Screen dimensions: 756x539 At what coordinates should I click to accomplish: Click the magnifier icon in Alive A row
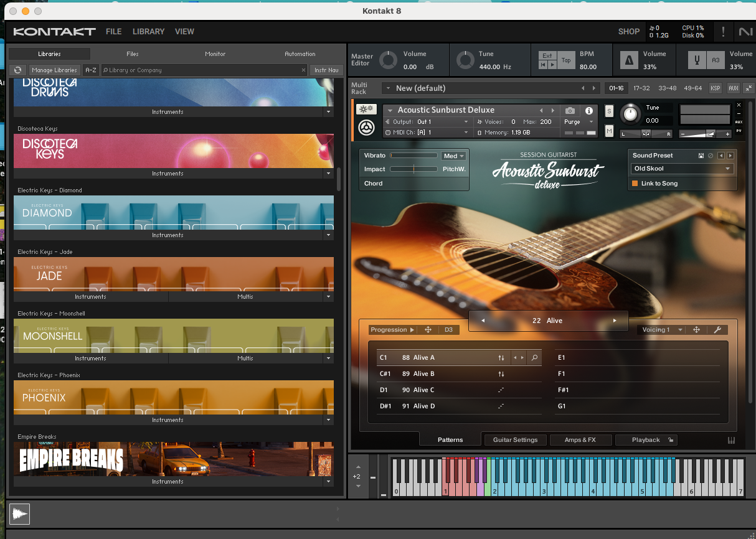coord(534,358)
